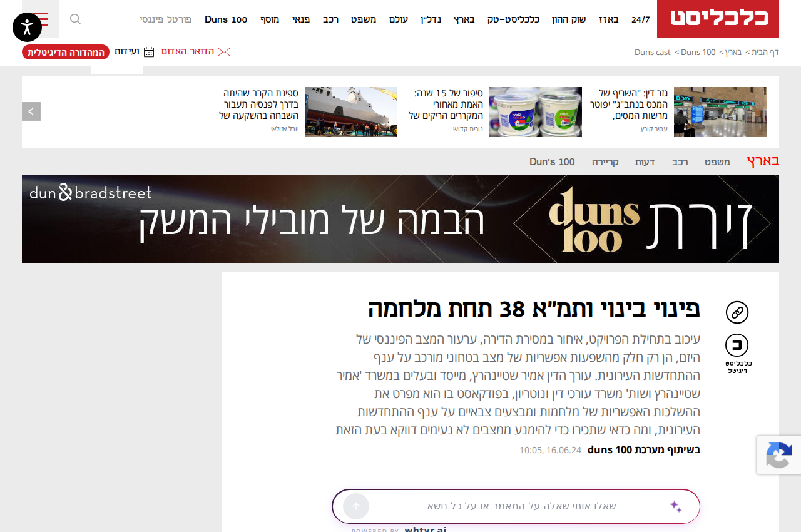Click דף הבית breadcrumb

click(x=765, y=52)
